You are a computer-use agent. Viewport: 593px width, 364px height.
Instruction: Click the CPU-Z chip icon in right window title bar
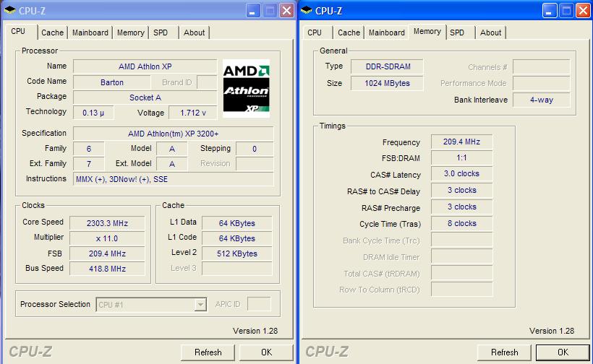point(307,10)
